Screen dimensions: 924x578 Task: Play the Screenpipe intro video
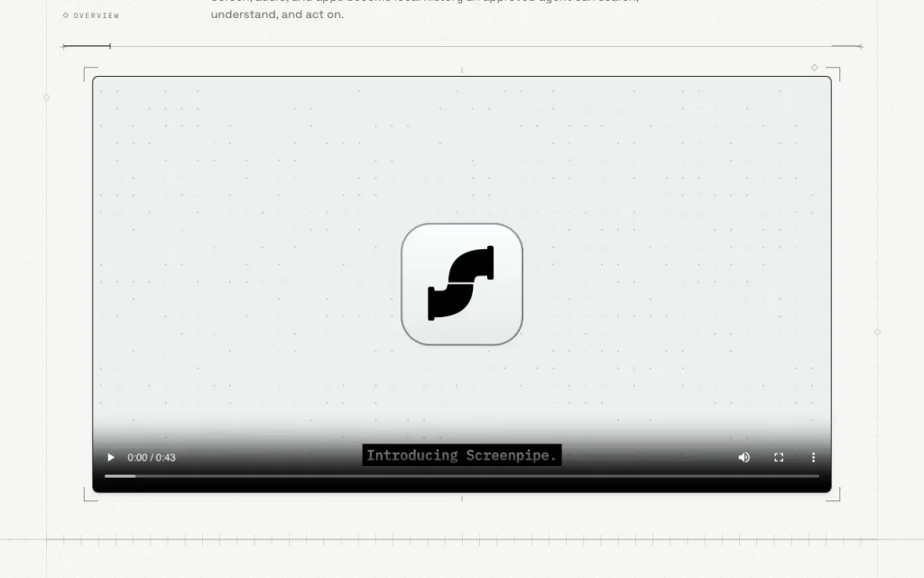click(110, 457)
